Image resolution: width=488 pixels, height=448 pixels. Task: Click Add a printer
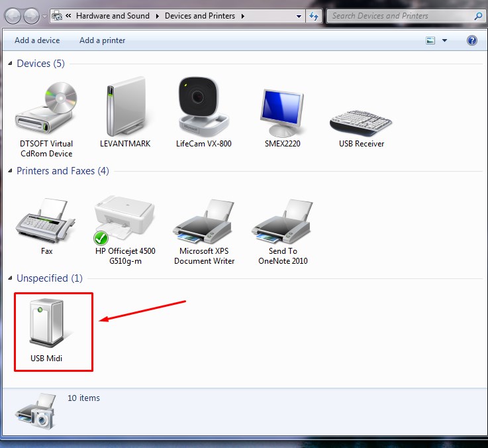click(102, 40)
